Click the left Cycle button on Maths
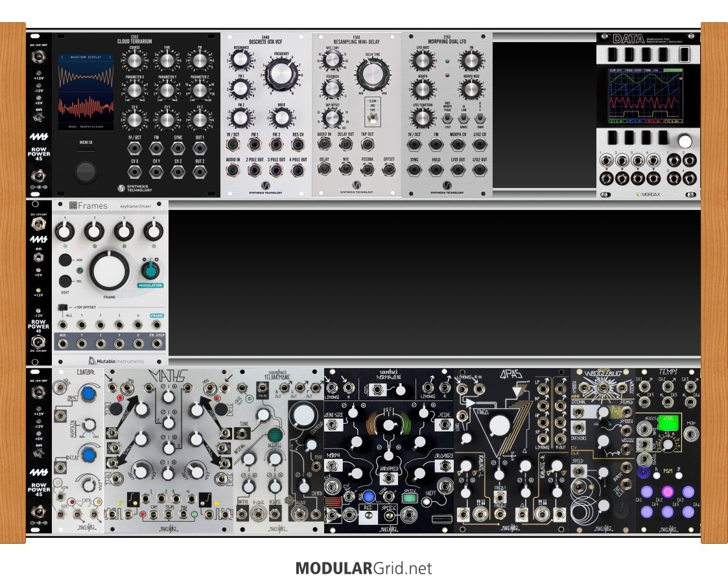Image resolution: width=728 pixels, height=582 pixels. 115,409
